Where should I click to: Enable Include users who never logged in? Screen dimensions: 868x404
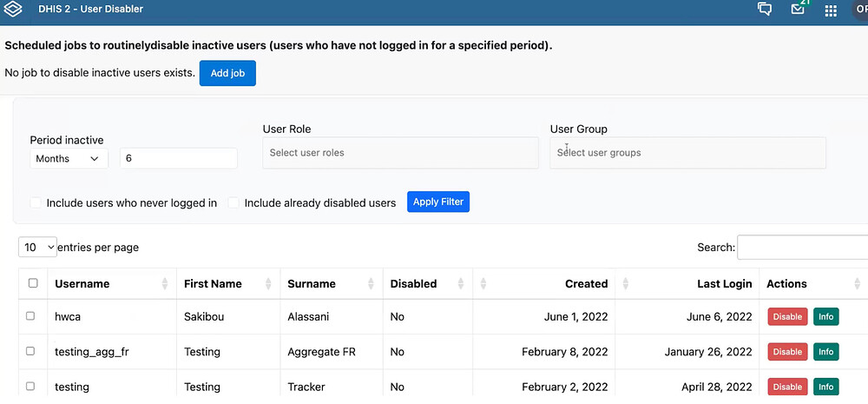pyautogui.click(x=36, y=203)
